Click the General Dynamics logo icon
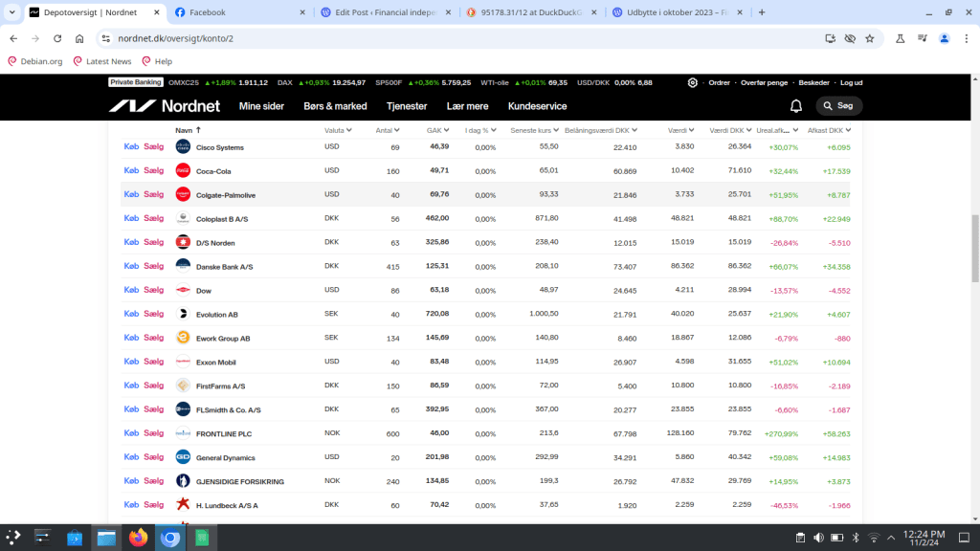 (x=183, y=457)
